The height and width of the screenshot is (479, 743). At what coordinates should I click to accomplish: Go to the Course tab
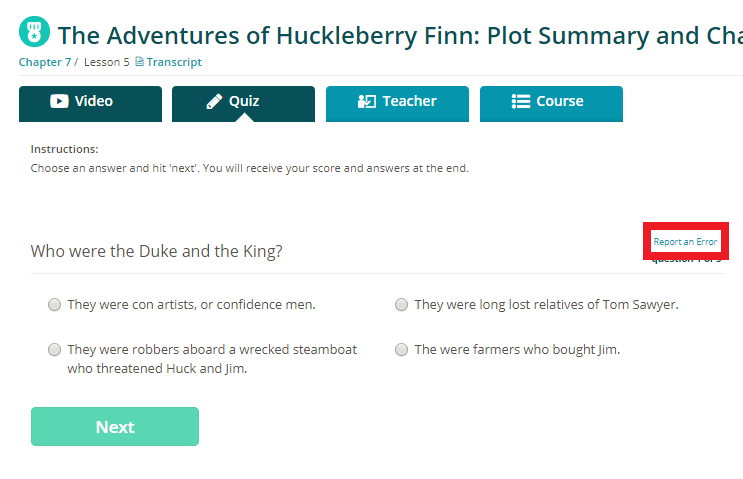point(551,103)
